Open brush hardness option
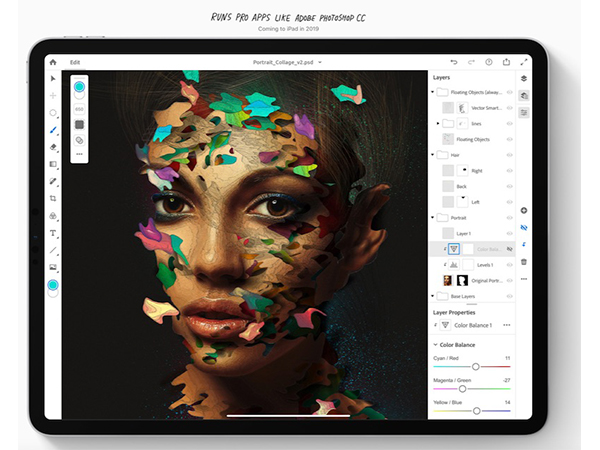Screen dimensions: 600x450 79,140
